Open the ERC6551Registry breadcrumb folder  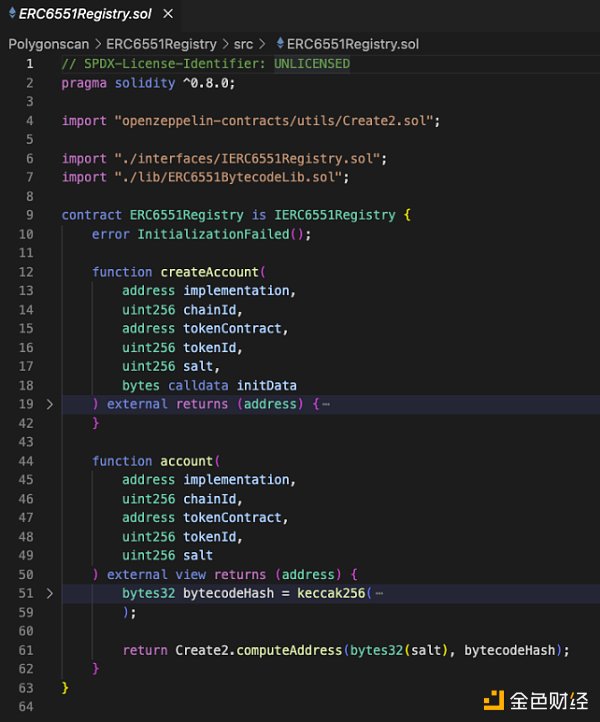pos(161,44)
